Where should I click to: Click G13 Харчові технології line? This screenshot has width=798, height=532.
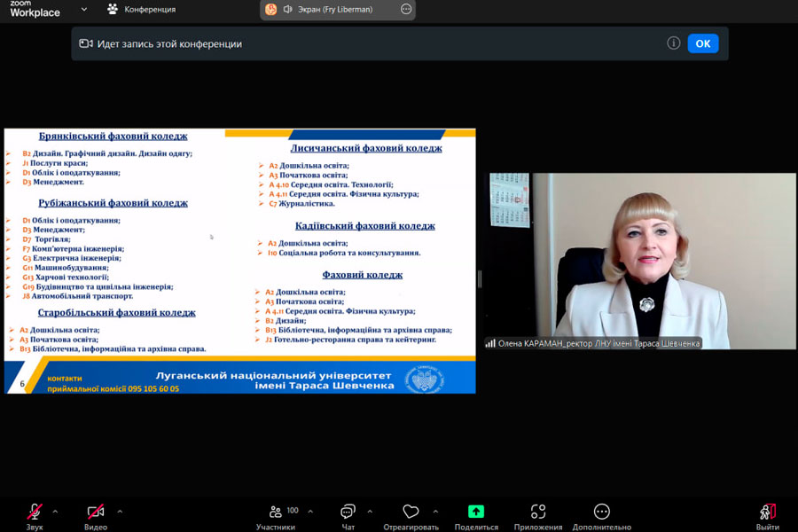pyautogui.click(x=65, y=278)
